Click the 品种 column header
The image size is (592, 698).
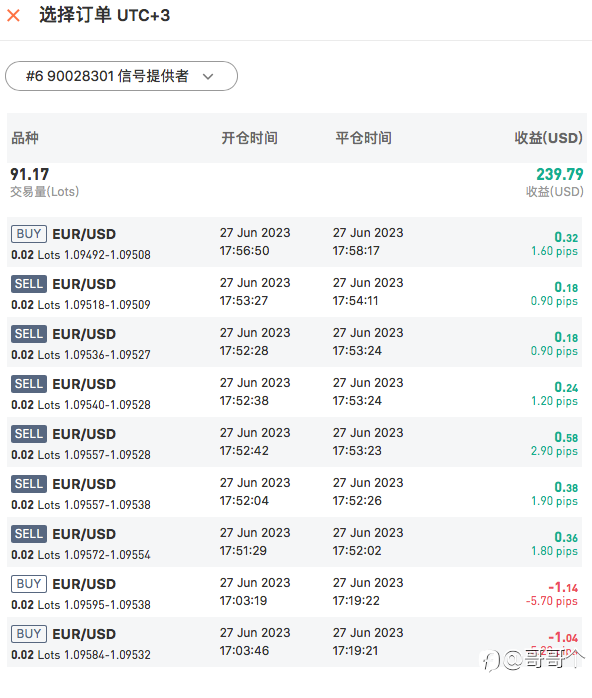coord(25,138)
